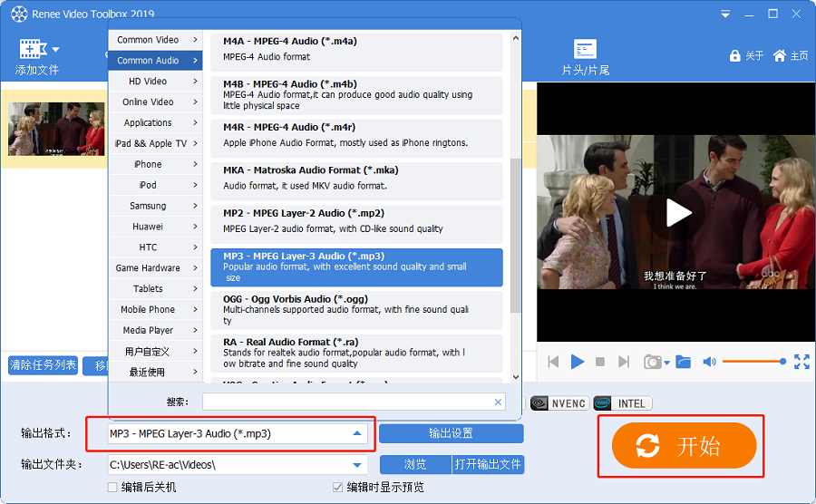Expand Applications category
The height and width of the screenshot is (504, 816).
(x=155, y=122)
